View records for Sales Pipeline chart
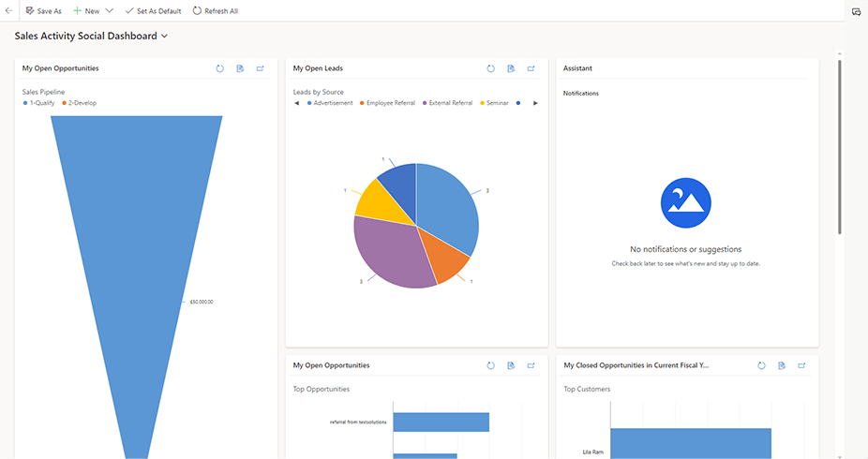The width and height of the screenshot is (868, 459). click(240, 68)
